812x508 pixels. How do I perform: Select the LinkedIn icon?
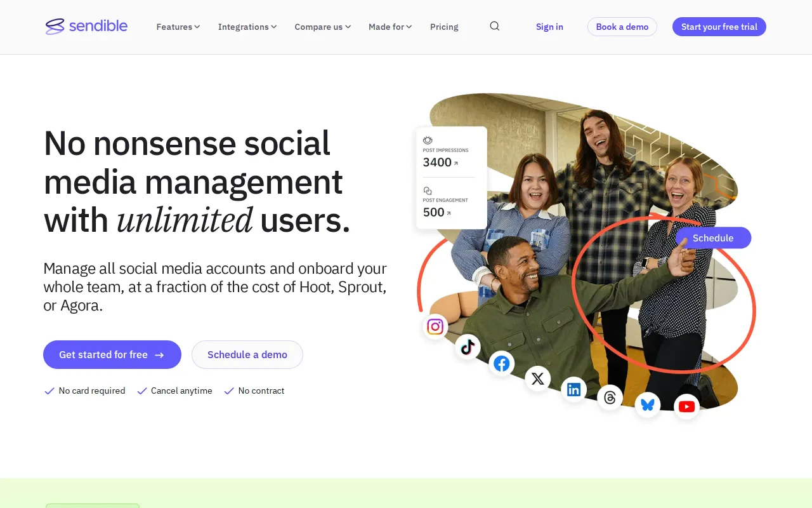tap(574, 389)
